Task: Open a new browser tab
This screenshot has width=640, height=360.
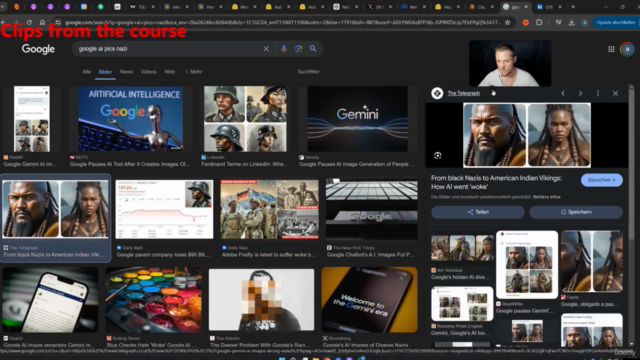Action: 573,7
